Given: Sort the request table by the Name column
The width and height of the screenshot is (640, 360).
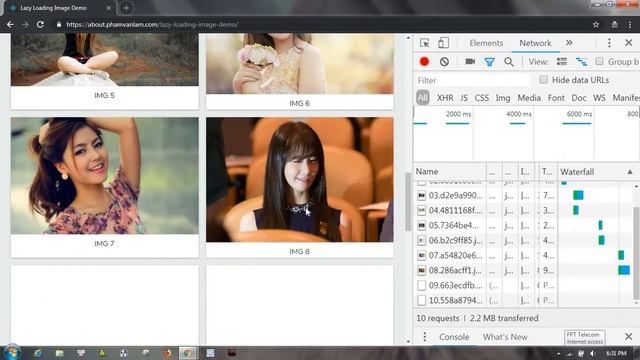Looking at the screenshot, I should click(450, 172).
